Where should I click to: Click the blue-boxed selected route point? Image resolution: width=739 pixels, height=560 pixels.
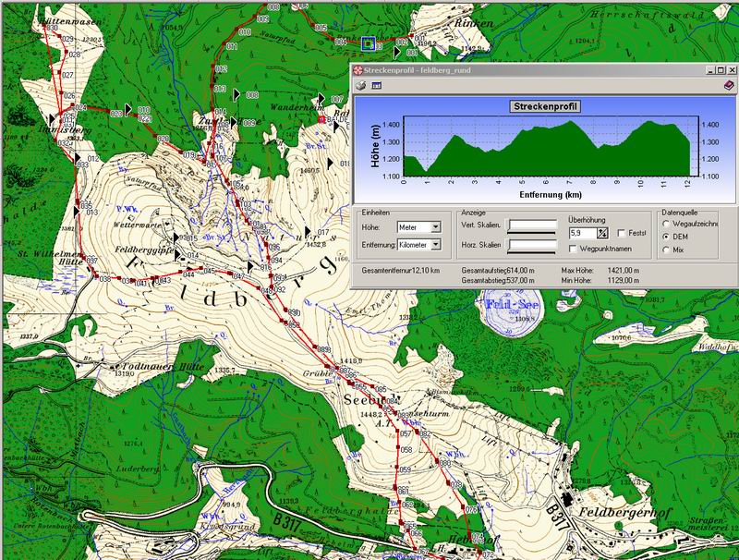tap(369, 43)
